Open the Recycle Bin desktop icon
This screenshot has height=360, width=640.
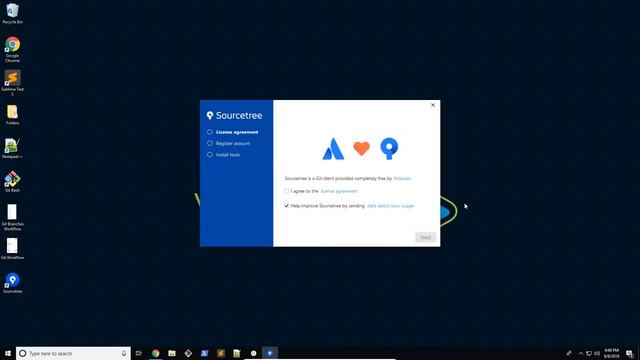pos(12,13)
